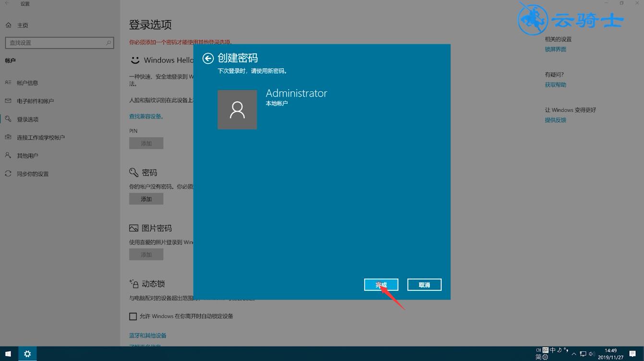The image size is (644, 361).
Task: Open the 主页 home item
Action: [17, 25]
